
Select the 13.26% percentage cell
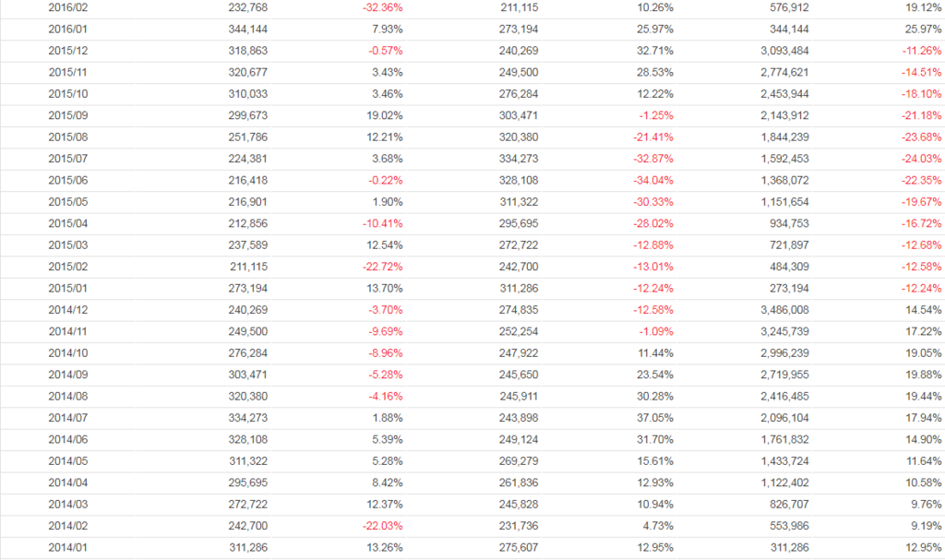point(385,549)
